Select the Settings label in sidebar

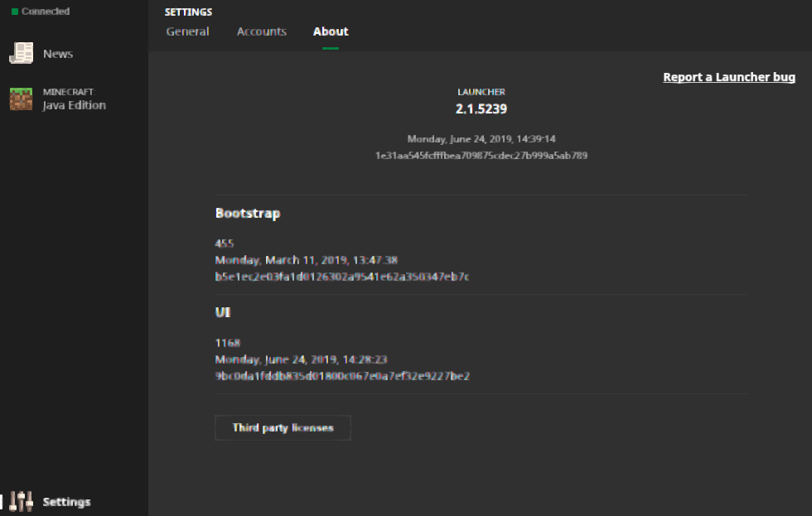67,502
